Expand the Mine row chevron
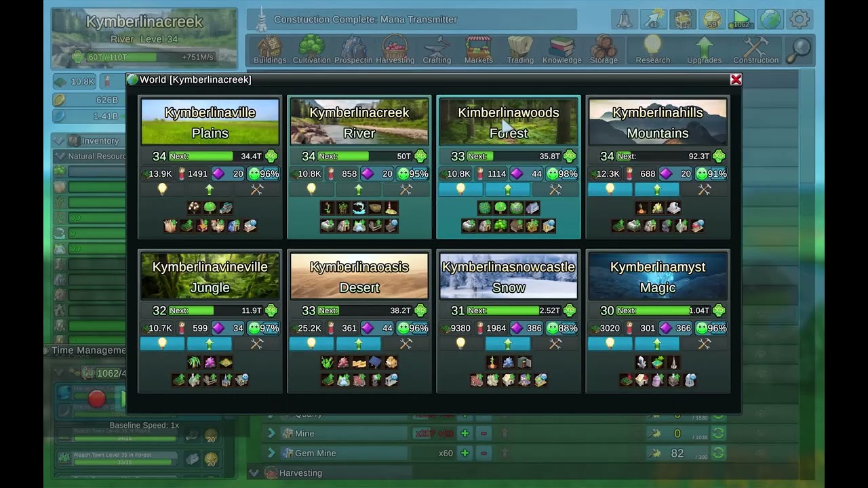The width and height of the screenshot is (868, 488). click(271, 433)
